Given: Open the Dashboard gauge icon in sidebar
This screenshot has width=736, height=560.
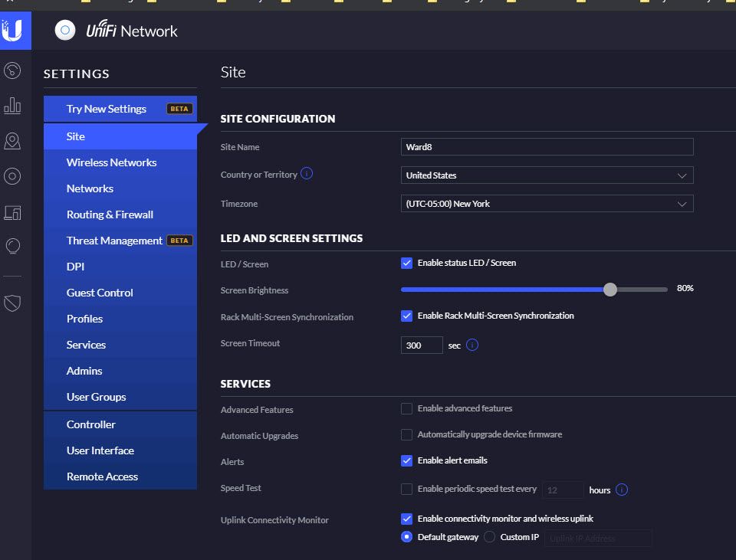Looking at the screenshot, I should click(x=12, y=71).
